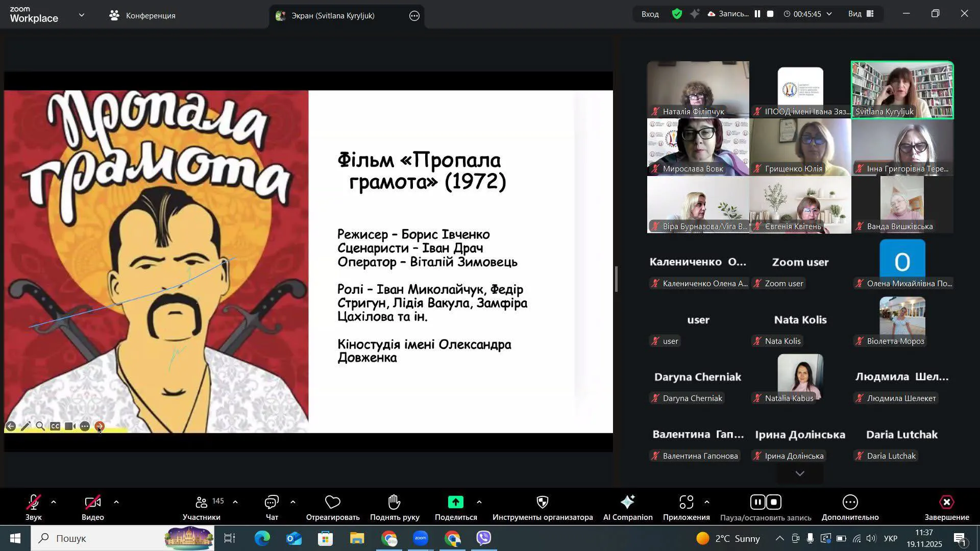This screenshot has height=551, width=980.
Task: Select the pen annotation tool on slide
Action: (x=26, y=427)
